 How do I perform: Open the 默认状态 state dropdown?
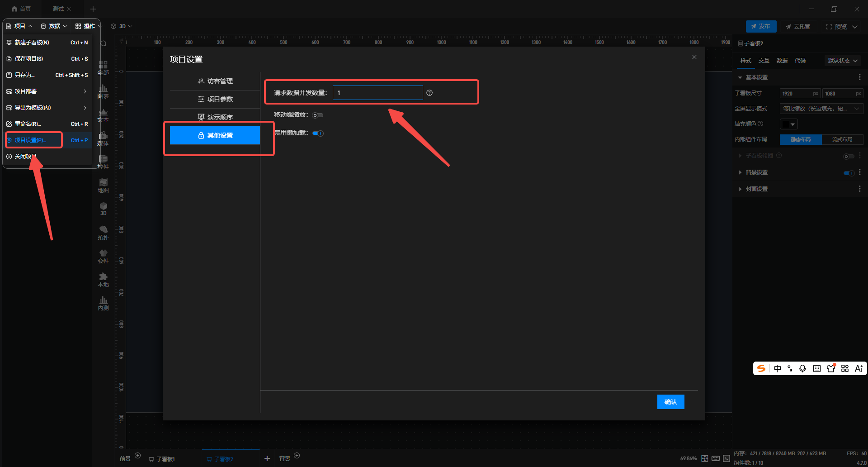coord(842,61)
